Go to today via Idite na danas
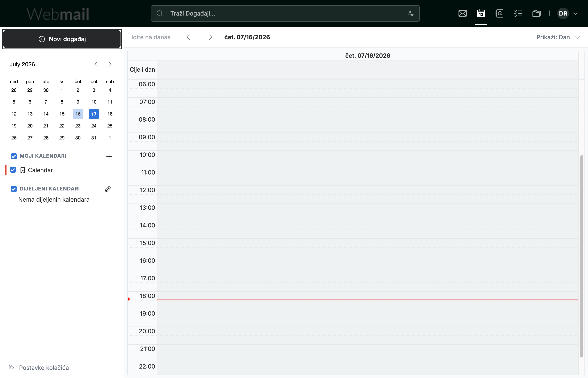Viewport: 588px width, 378px height. click(x=151, y=37)
